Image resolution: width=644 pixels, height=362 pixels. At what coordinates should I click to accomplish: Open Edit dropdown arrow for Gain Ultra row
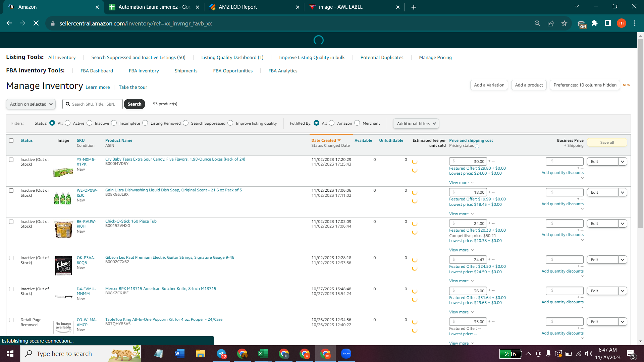(x=623, y=192)
